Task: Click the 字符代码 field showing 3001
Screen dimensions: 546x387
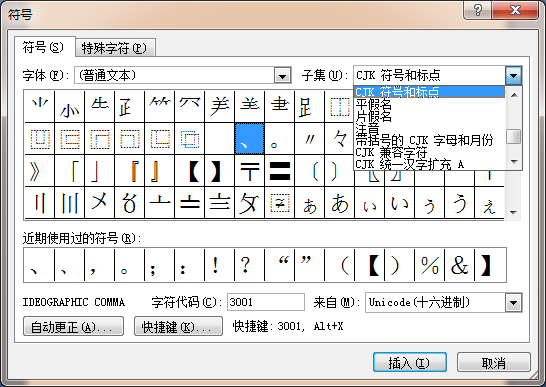Action: [x=266, y=302]
